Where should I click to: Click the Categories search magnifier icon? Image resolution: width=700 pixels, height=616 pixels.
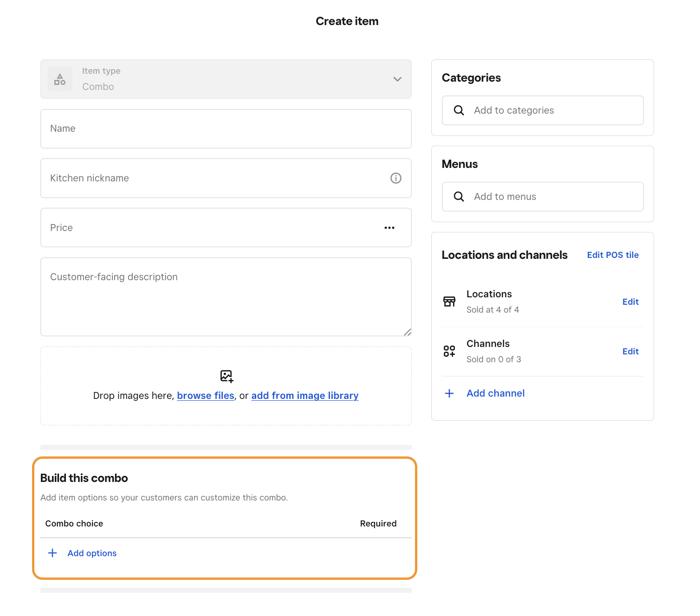(x=459, y=110)
